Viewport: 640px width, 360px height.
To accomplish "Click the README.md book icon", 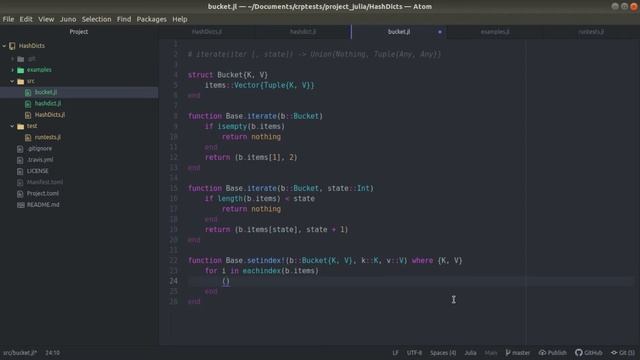I will [20, 205].
